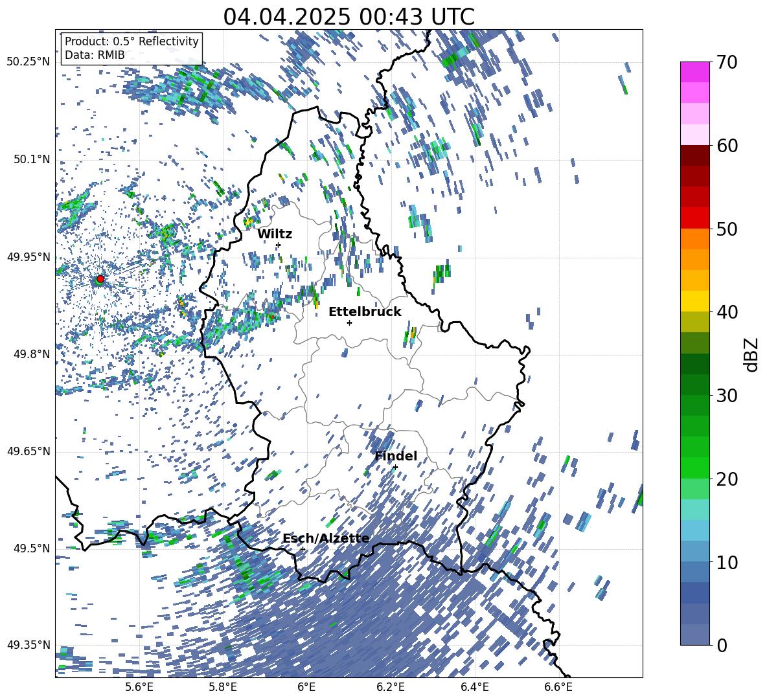Viewport: 767px width, 700px height.
Task: Click the 6°E longitude label
Action: click(x=306, y=687)
